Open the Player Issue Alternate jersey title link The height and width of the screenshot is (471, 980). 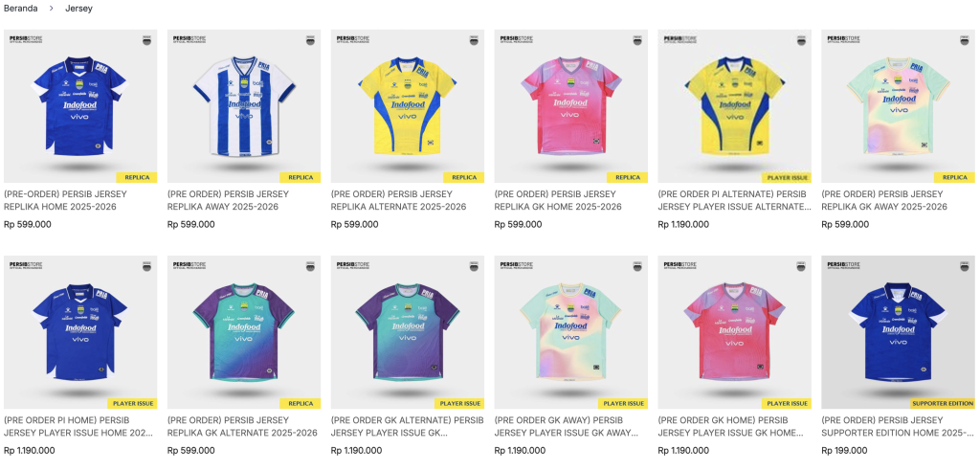[734, 200]
